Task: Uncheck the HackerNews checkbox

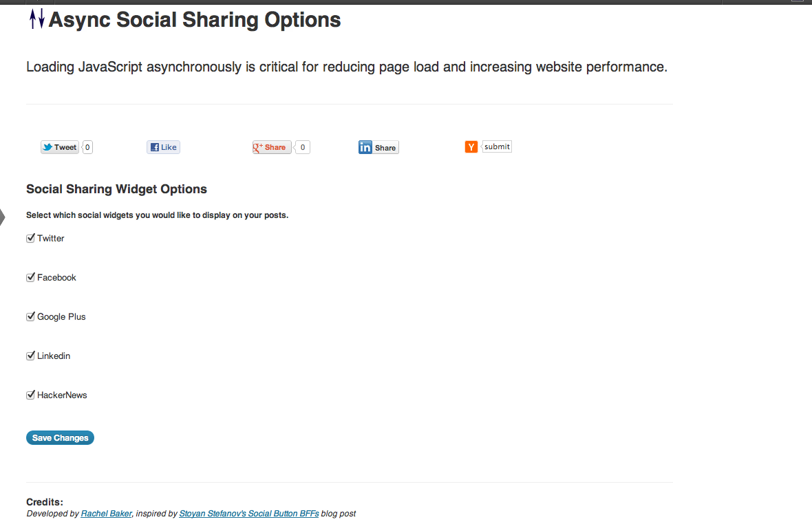Action: pyautogui.click(x=30, y=395)
